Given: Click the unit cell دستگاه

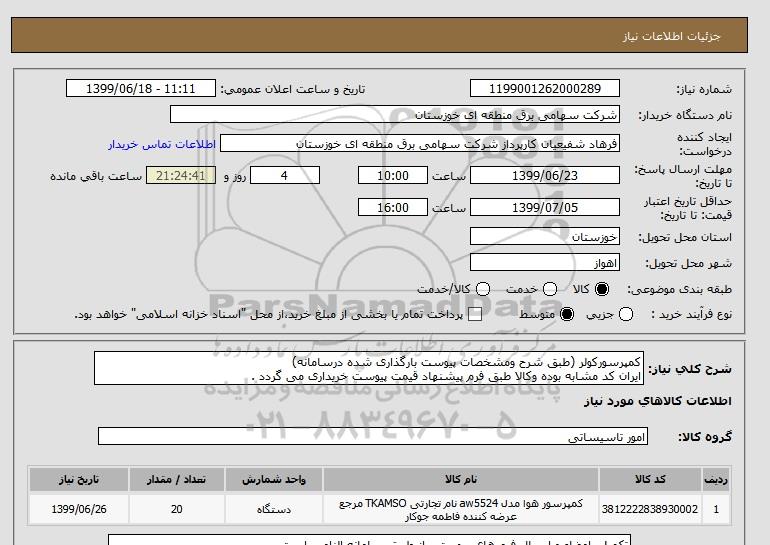Looking at the screenshot, I should click(x=274, y=509).
